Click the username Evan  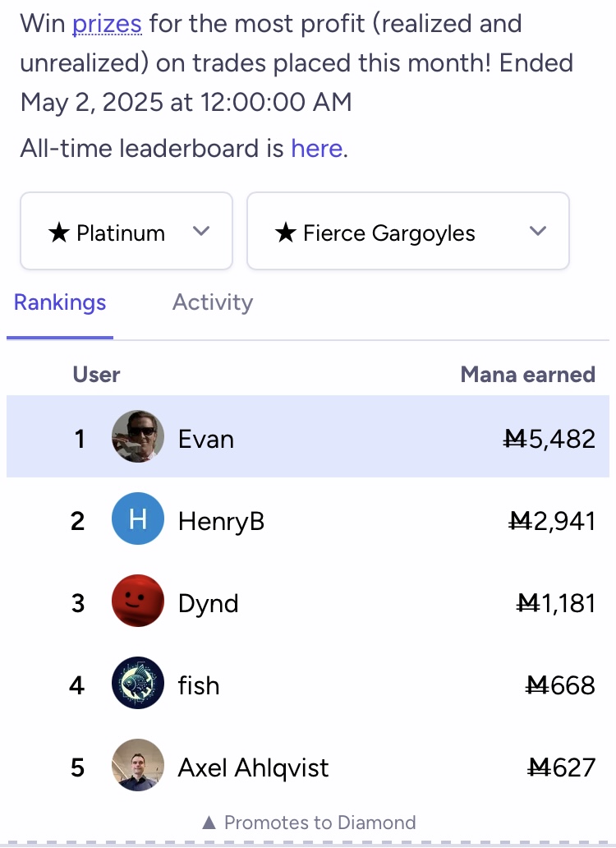206,439
